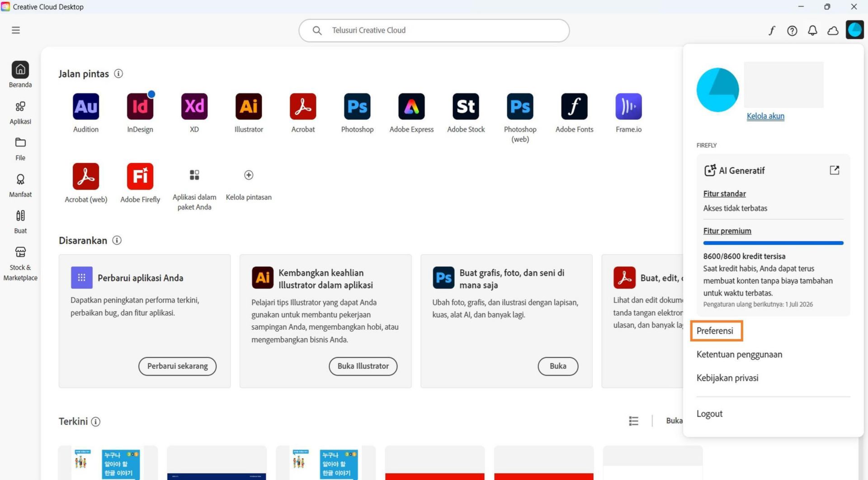Open Frame.io shortcut
The width and height of the screenshot is (868, 480).
click(x=628, y=106)
